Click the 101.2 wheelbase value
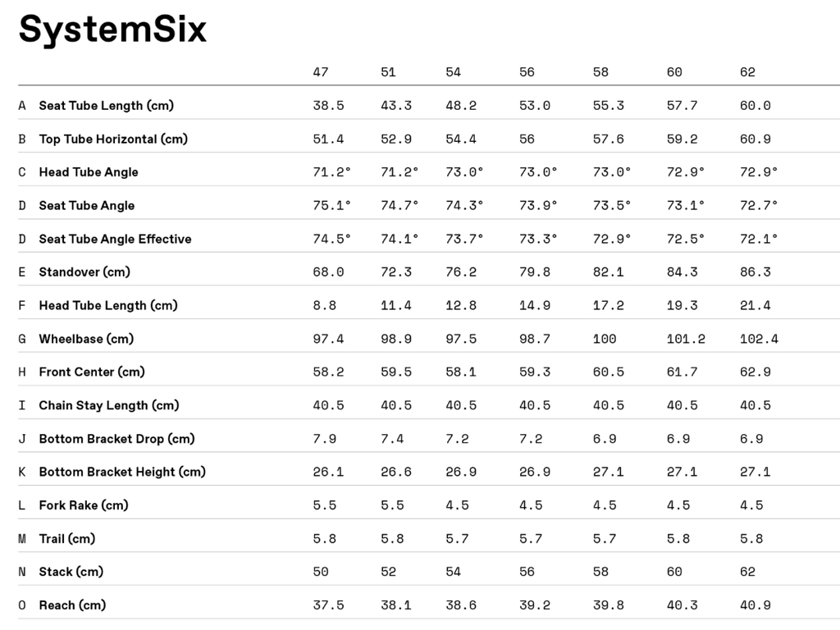The height and width of the screenshot is (630, 840). pos(686,339)
